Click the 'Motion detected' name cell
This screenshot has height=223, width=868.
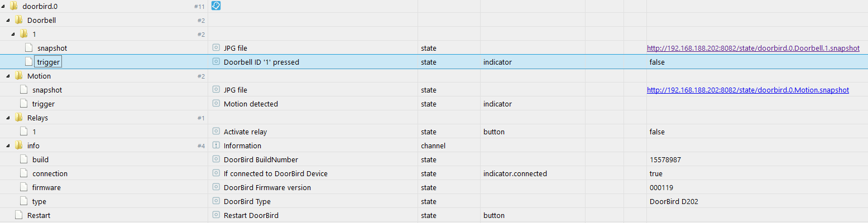(251, 104)
